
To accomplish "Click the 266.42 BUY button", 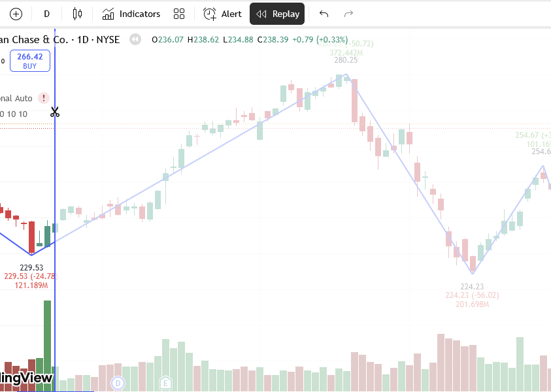I will (29, 60).
